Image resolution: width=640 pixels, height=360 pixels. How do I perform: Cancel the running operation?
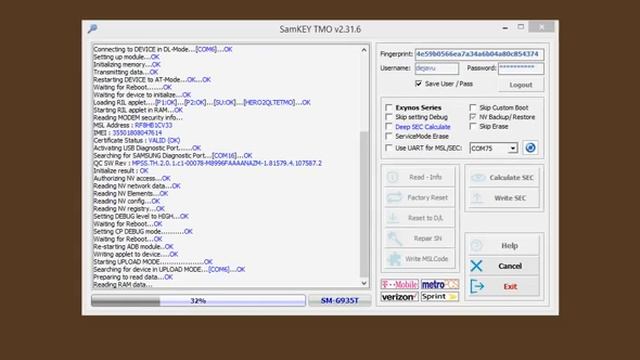tap(504, 266)
